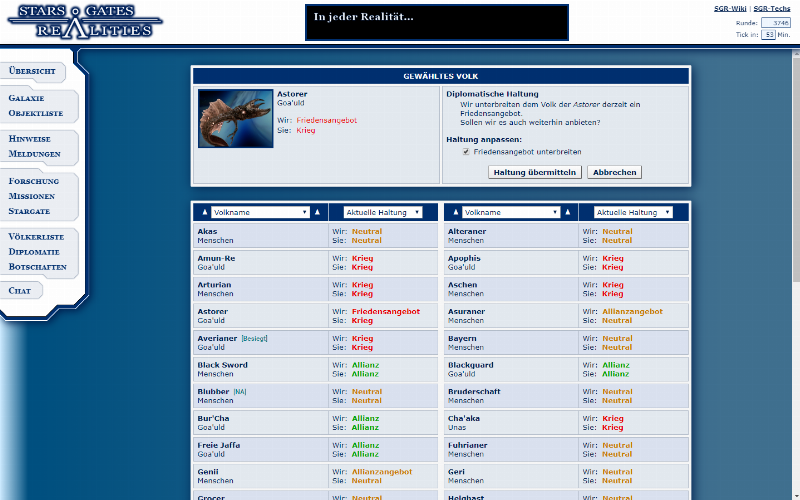Click the Stars Gates Realities logo
The image size is (800, 500).
tap(83, 21)
